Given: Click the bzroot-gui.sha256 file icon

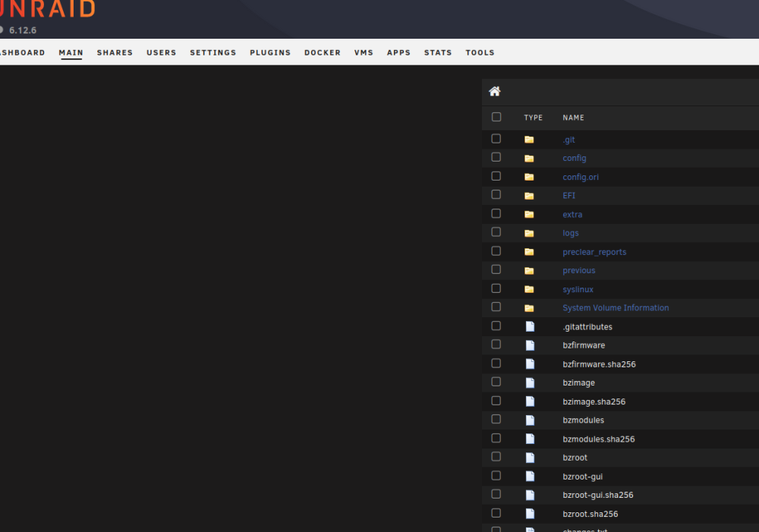Looking at the screenshot, I should click(x=530, y=496).
